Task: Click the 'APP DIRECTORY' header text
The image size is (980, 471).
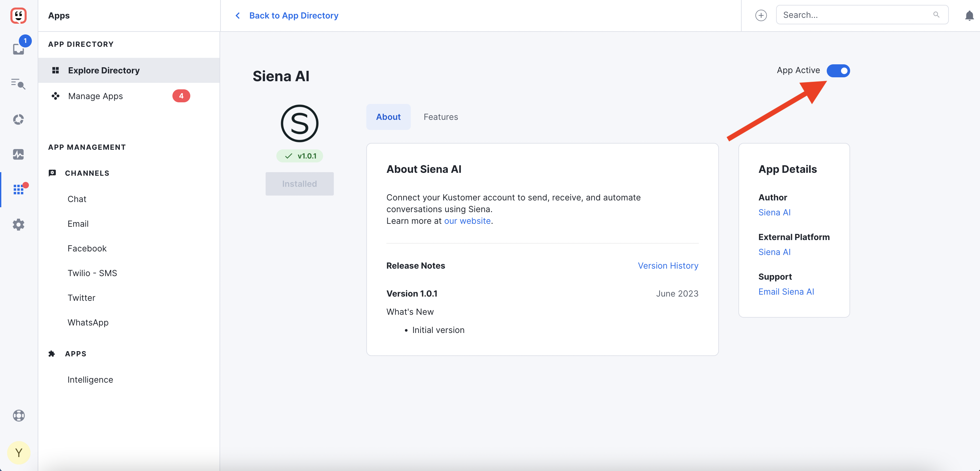Action: pyautogui.click(x=81, y=44)
